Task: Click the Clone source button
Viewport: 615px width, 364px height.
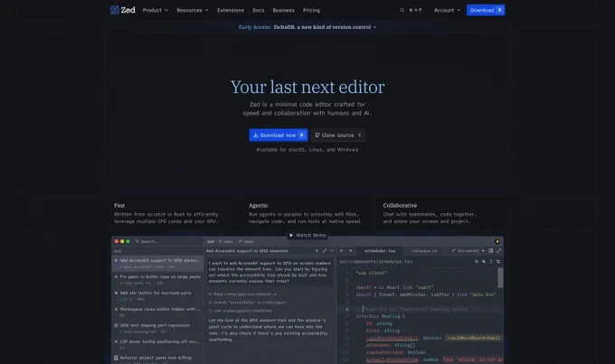Action: [x=338, y=135]
